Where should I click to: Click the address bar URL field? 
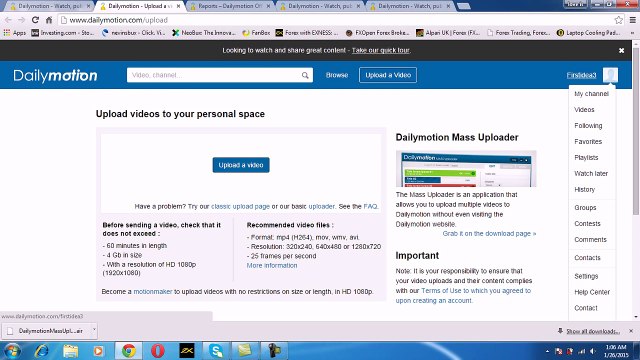point(335,20)
